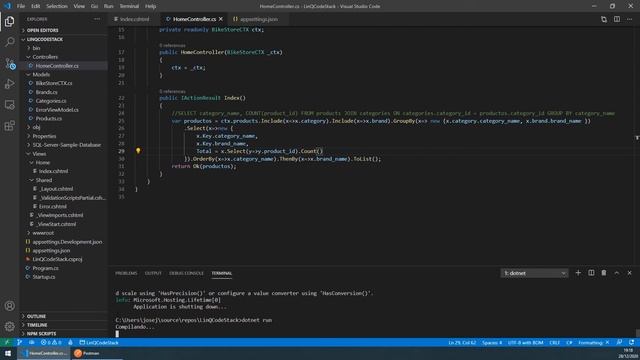Expand OPEN EDITORS section

[64, 30]
